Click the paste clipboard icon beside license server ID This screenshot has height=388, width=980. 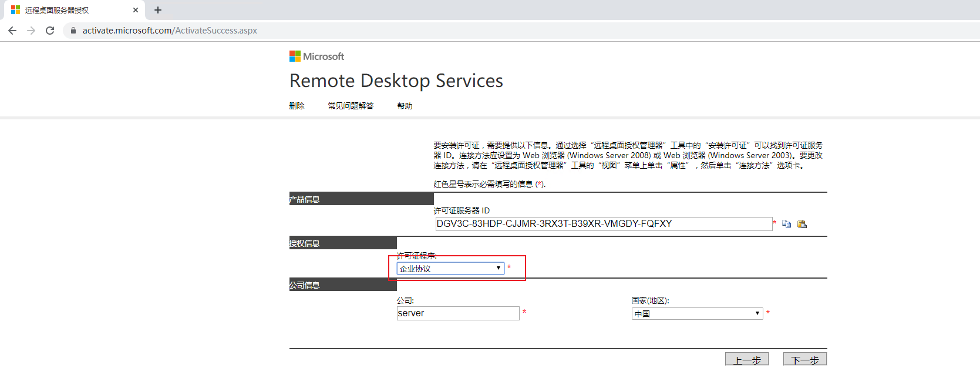pos(801,224)
